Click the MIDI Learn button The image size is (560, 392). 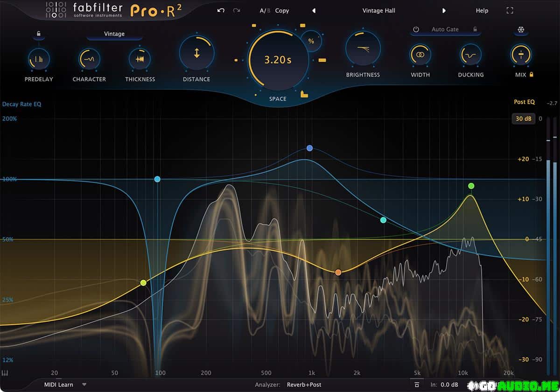click(59, 385)
